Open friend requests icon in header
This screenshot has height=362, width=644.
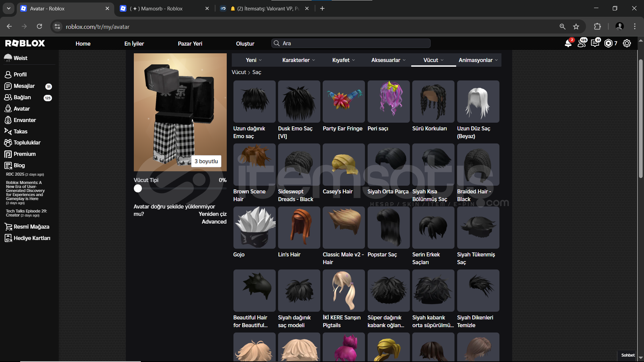tap(582, 43)
